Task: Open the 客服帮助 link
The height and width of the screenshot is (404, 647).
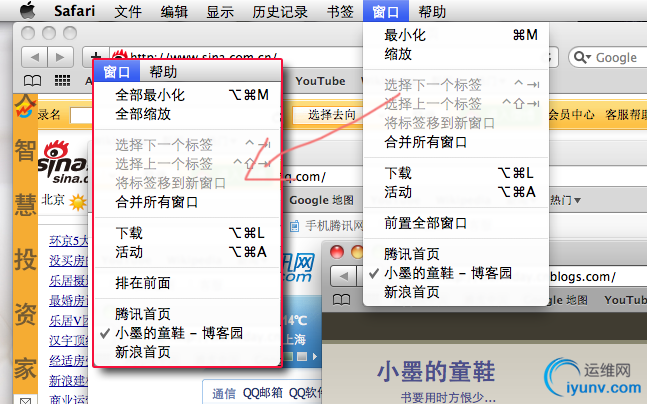Action: (x=626, y=114)
